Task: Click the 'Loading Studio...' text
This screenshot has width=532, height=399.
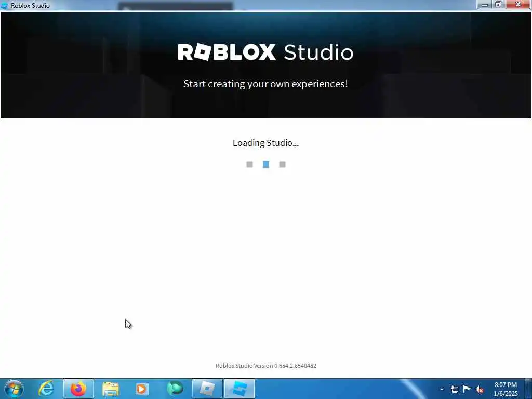Action: click(x=265, y=143)
